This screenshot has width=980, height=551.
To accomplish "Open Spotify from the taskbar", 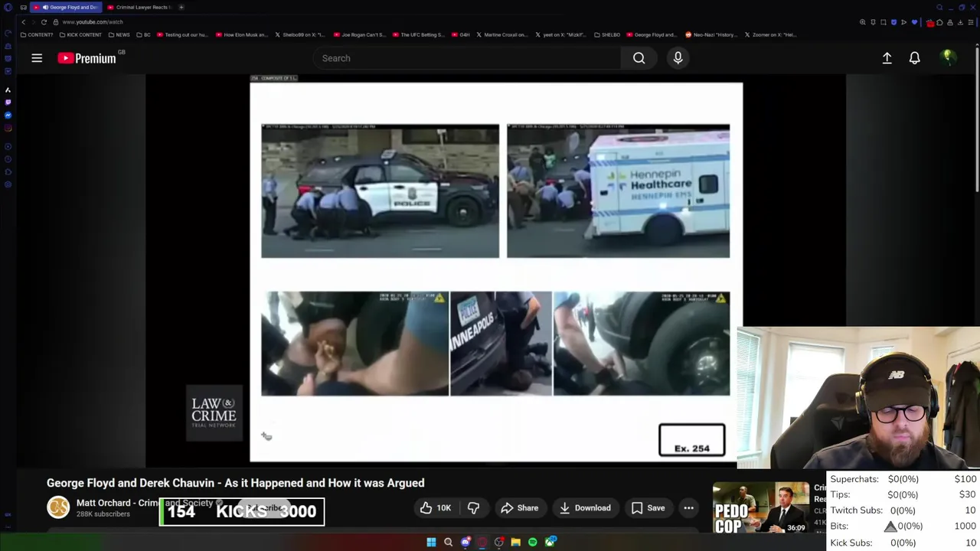I will [533, 543].
